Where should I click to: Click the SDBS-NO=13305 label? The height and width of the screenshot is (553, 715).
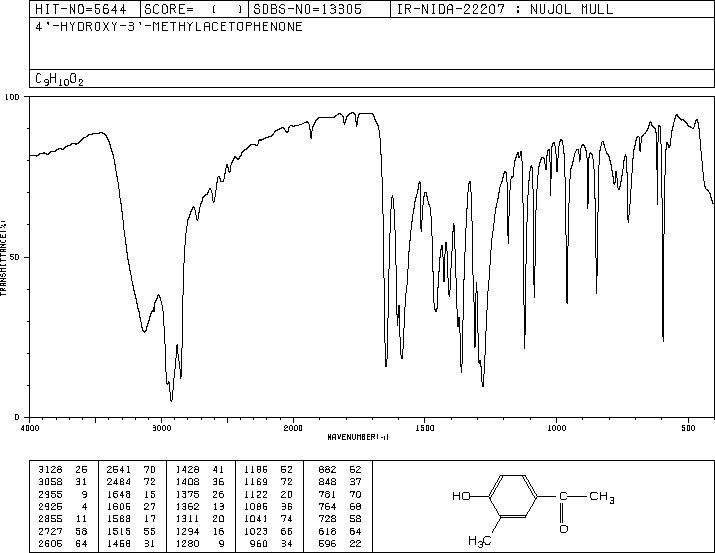click(307, 9)
